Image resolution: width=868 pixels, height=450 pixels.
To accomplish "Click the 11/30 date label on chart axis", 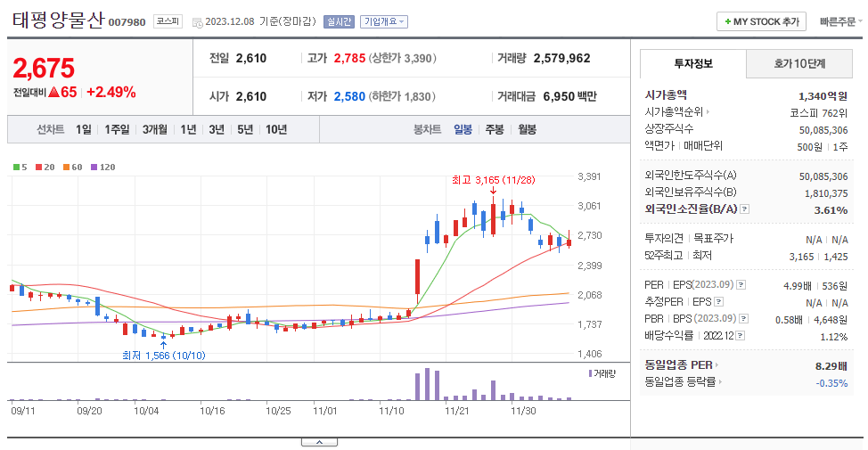I will coord(523,412).
